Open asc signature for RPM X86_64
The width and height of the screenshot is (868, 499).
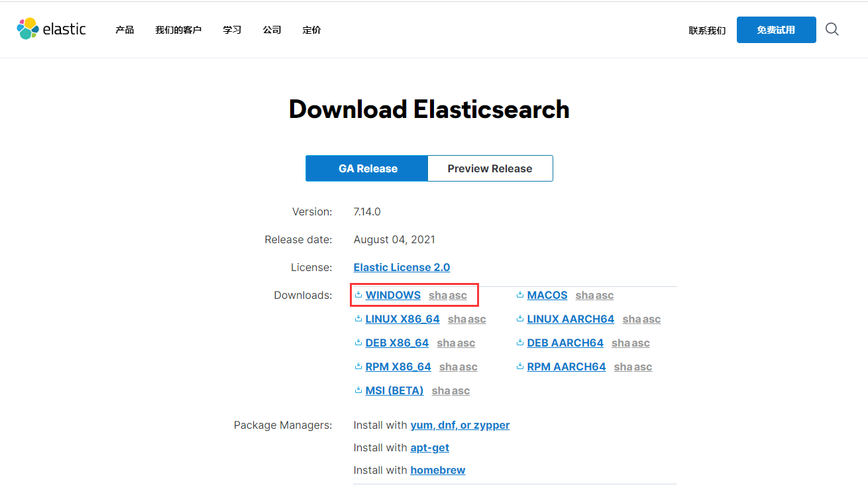[468, 367]
